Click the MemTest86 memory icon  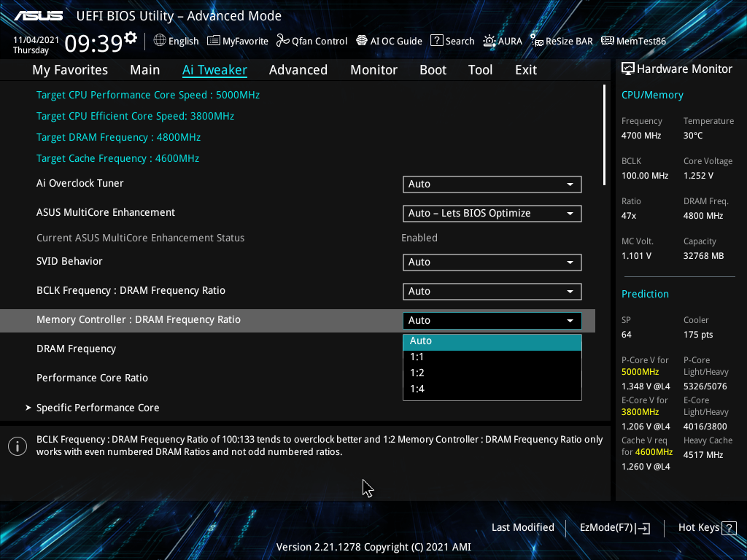click(x=608, y=41)
